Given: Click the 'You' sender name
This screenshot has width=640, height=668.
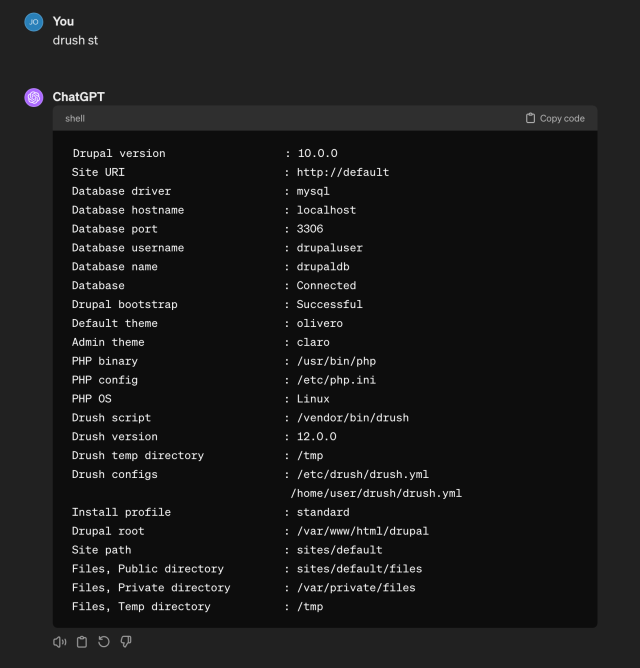Looking at the screenshot, I should tap(63, 21).
